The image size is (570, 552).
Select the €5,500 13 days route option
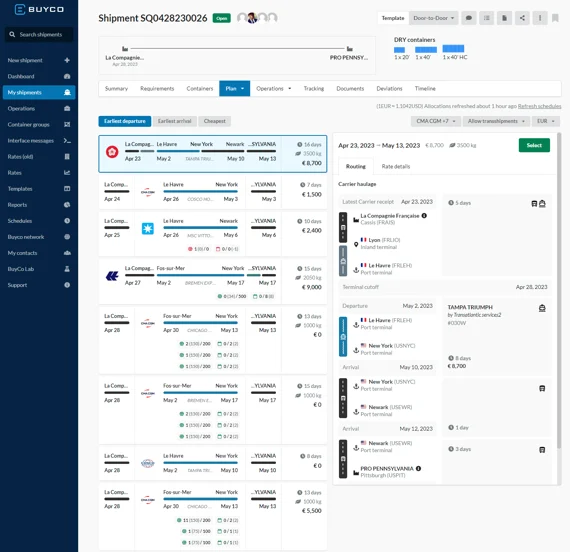click(x=213, y=516)
